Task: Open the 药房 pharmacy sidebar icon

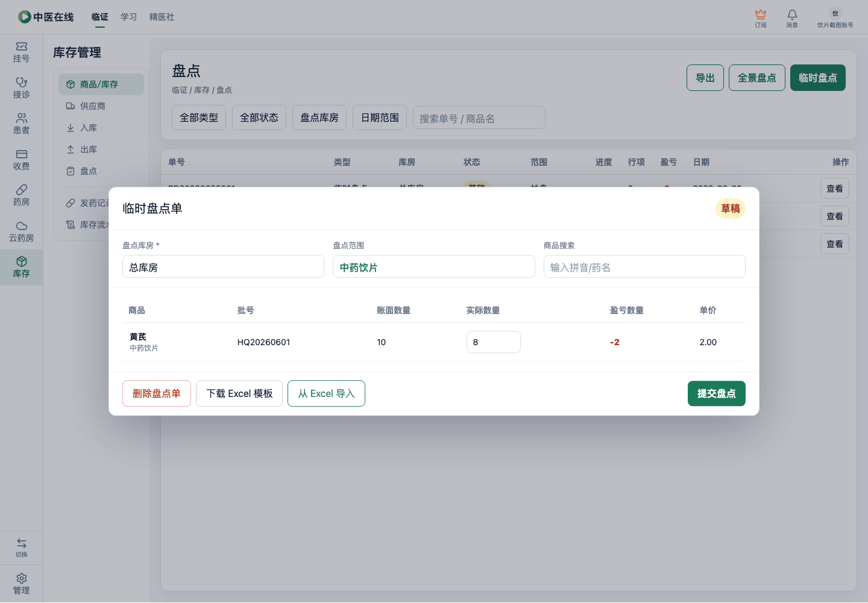Action: [x=21, y=196]
